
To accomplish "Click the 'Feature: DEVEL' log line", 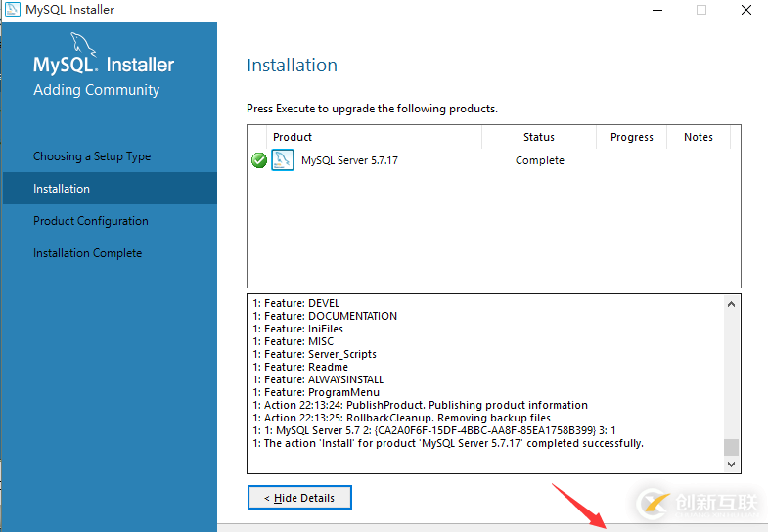I will pyautogui.click(x=296, y=303).
